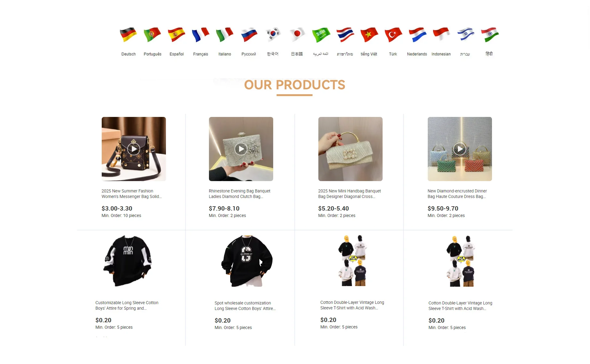This screenshot has height=364, width=590.
Task: Click the Russian flag icon
Action: click(x=249, y=35)
